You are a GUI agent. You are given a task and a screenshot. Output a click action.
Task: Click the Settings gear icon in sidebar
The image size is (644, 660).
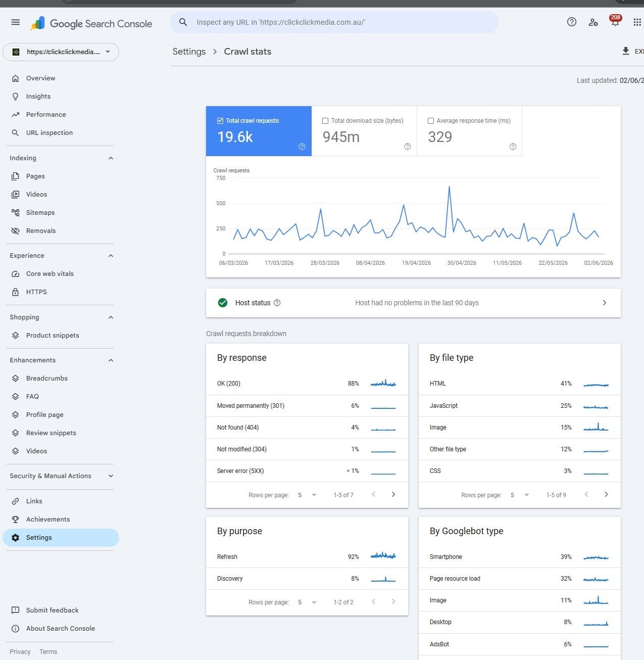click(x=15, y=538)
